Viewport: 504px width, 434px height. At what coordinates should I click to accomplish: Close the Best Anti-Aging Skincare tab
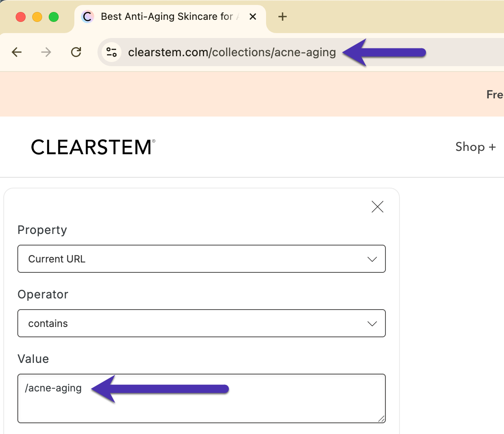click(x=253, y=17)
